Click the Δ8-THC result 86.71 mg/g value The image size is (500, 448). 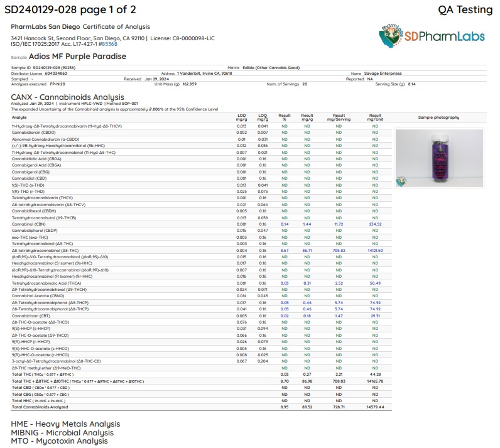(x=307, y=251)
